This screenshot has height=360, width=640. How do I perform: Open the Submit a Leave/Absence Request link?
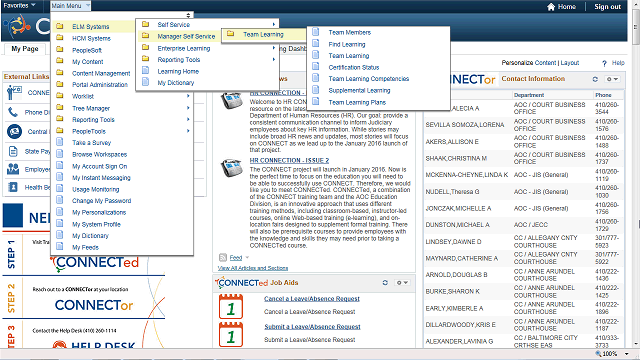coord(312,327)
